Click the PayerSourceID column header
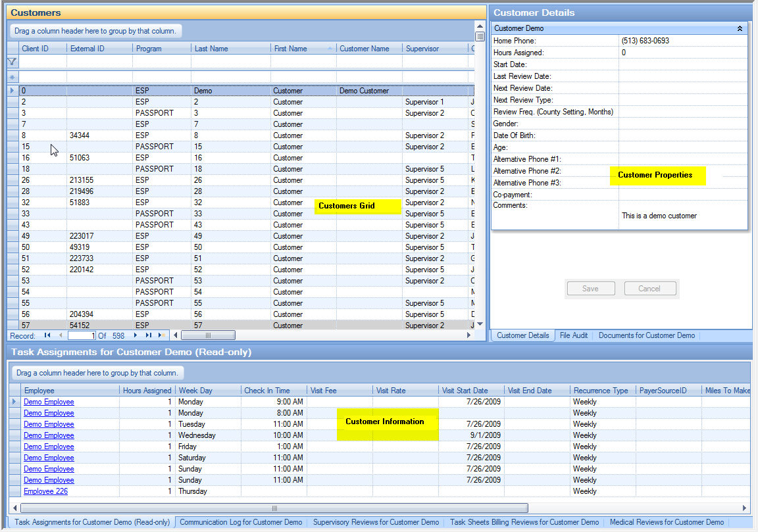Viewport: 758px width, 532px height. pyautogui.click(x=669, y=391)
